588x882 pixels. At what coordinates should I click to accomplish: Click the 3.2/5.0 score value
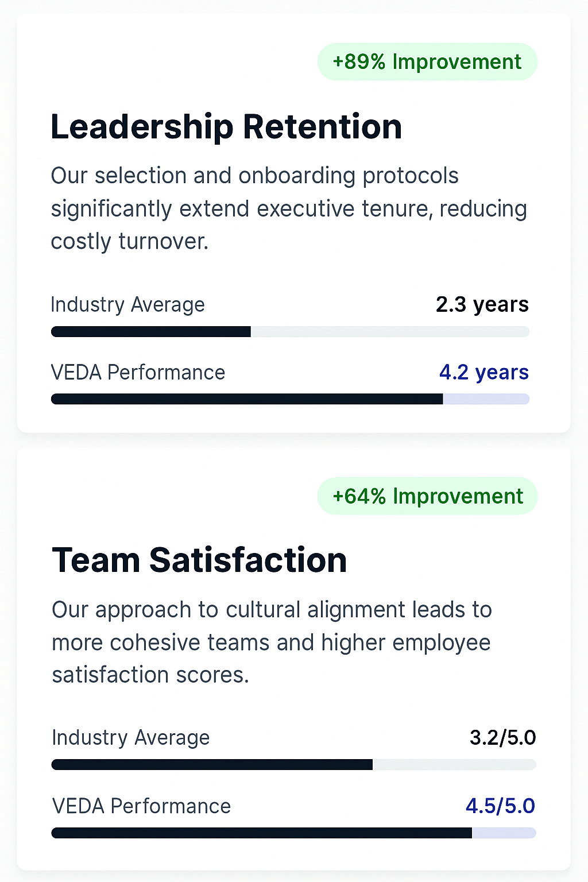point(502,738)
